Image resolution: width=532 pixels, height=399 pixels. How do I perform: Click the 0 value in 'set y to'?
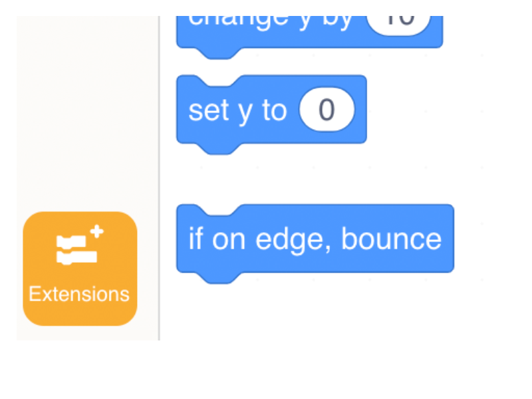(327, 110)
